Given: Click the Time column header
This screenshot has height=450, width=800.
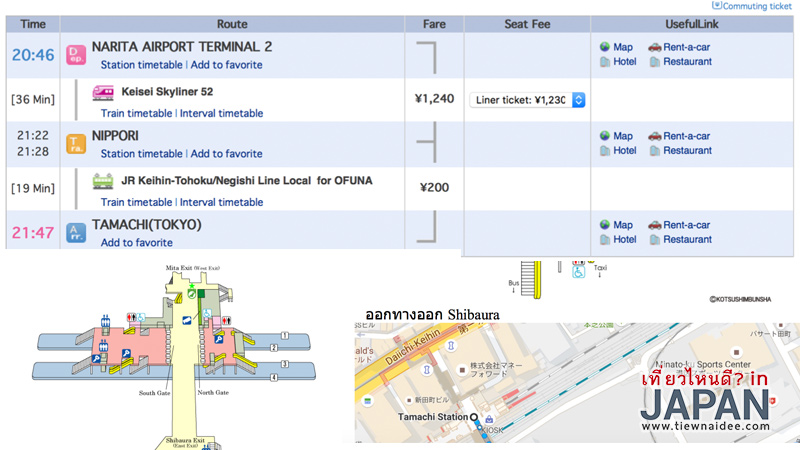Looking at the screenshot, I should [33, 24].
